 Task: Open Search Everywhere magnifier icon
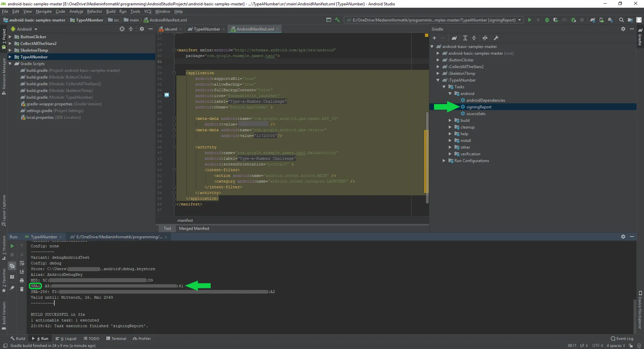[621, 20]
